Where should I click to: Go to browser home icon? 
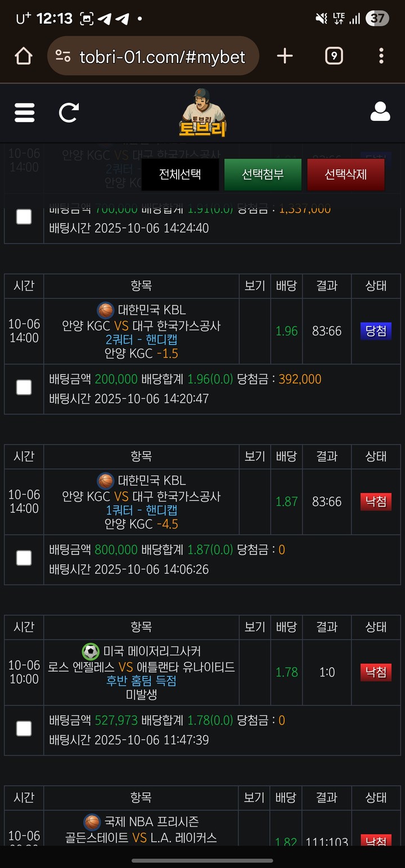[x=24, y=56]
